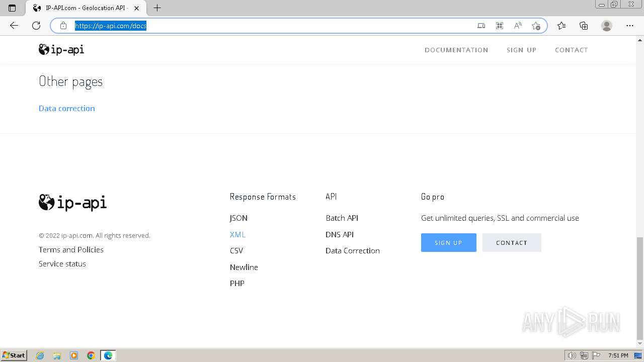Open a new tab with plus icon
This screenshot has width=644, height=362.
157,8
